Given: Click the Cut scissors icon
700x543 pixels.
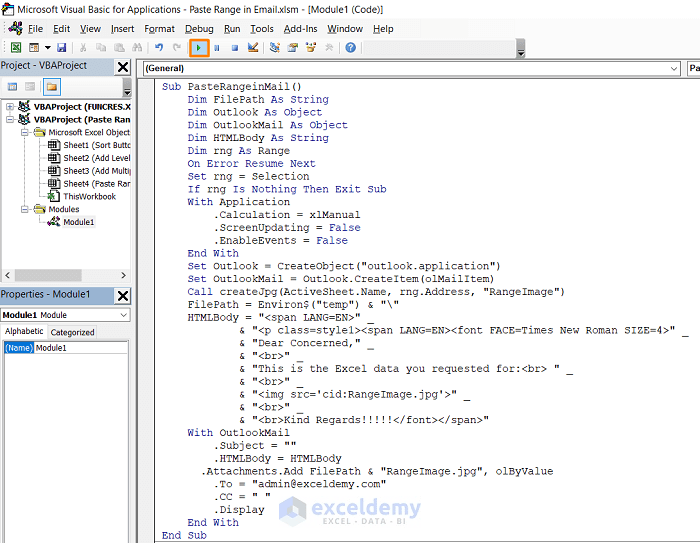Looking at the screenshot, I should (83, 47).
